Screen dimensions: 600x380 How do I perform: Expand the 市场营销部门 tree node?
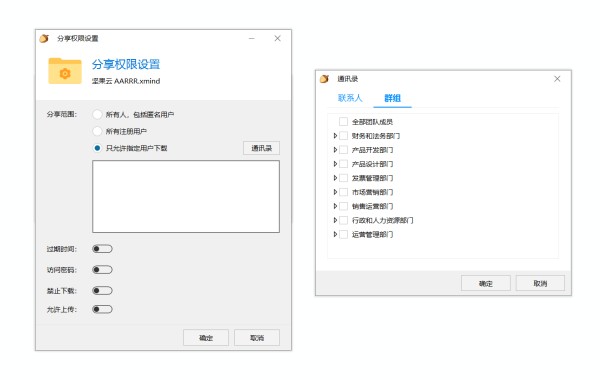335,192
